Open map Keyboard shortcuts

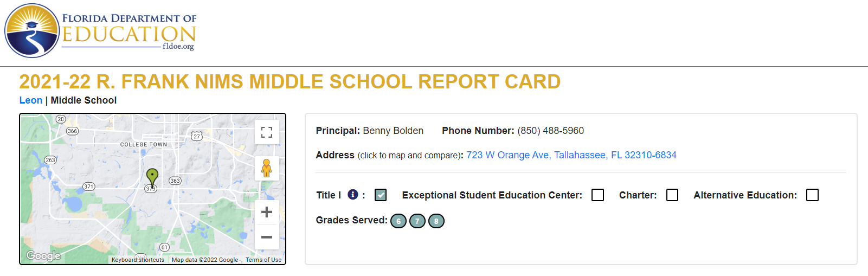click(138, 260)
